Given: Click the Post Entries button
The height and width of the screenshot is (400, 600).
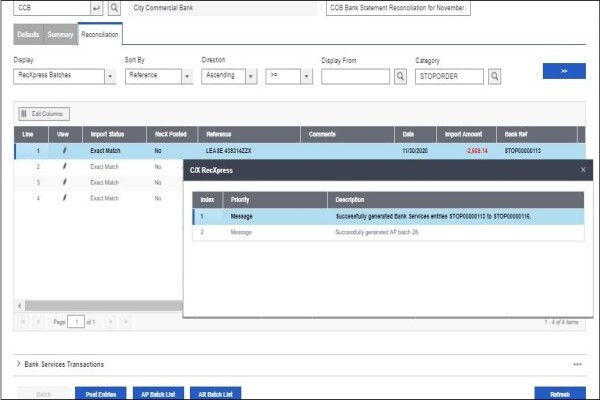Looking at the screenshot, I should coord(101,394).
